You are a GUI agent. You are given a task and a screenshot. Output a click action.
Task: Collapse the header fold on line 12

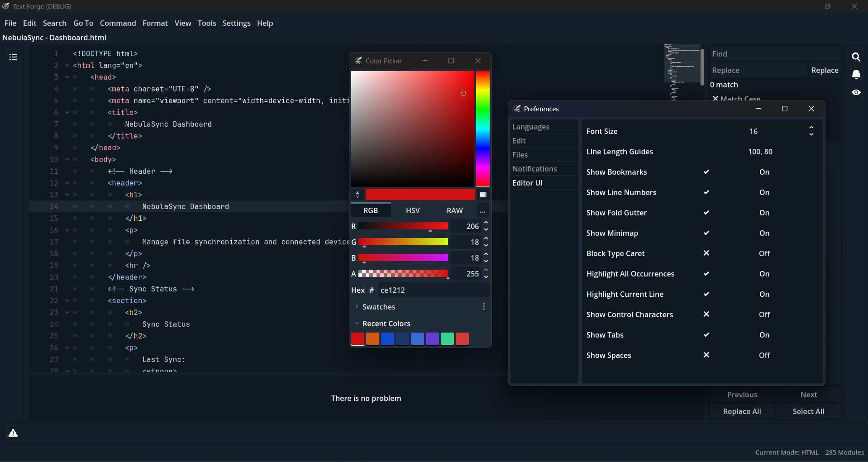67,183
